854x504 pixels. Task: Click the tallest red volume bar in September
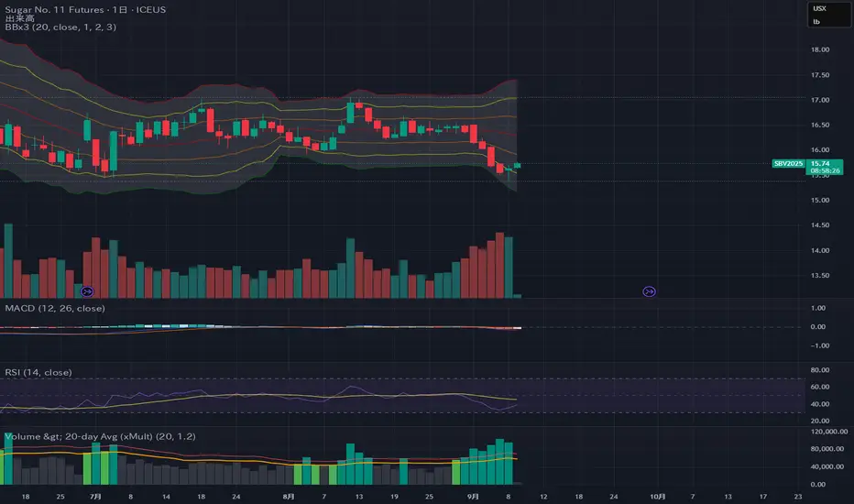coord(500,266)
